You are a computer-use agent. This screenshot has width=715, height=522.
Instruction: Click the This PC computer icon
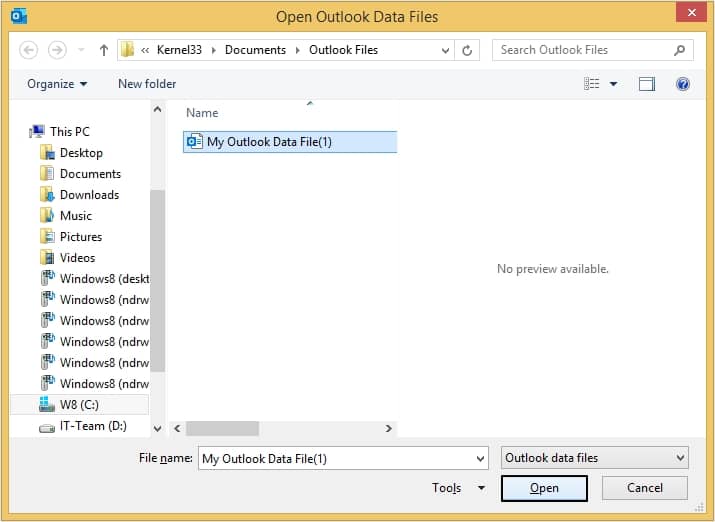click(37, 131)
